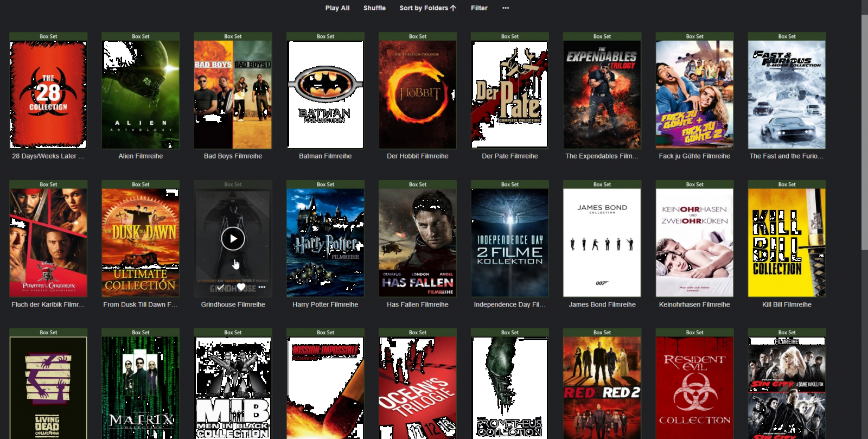
Task: Open the top toolbar three-dot more menu
Action: coord(506,8)
